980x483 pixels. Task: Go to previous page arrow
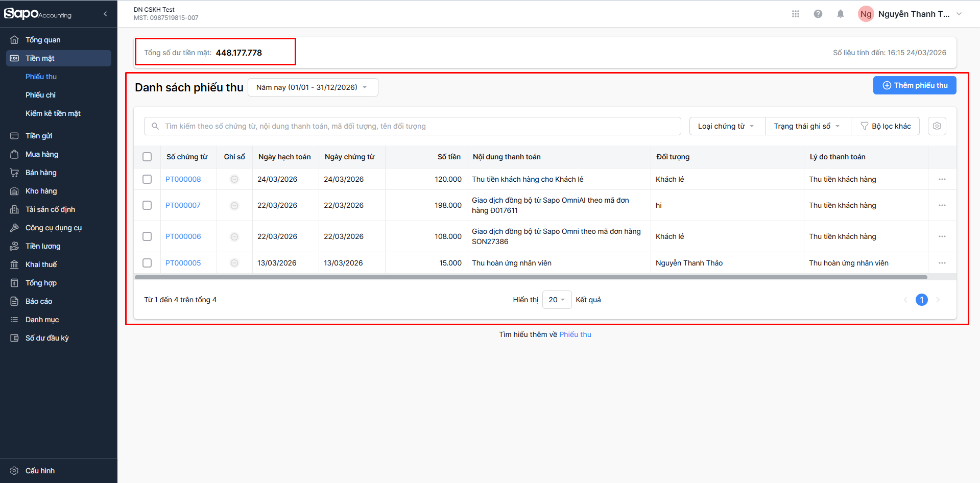coord(905,300)
